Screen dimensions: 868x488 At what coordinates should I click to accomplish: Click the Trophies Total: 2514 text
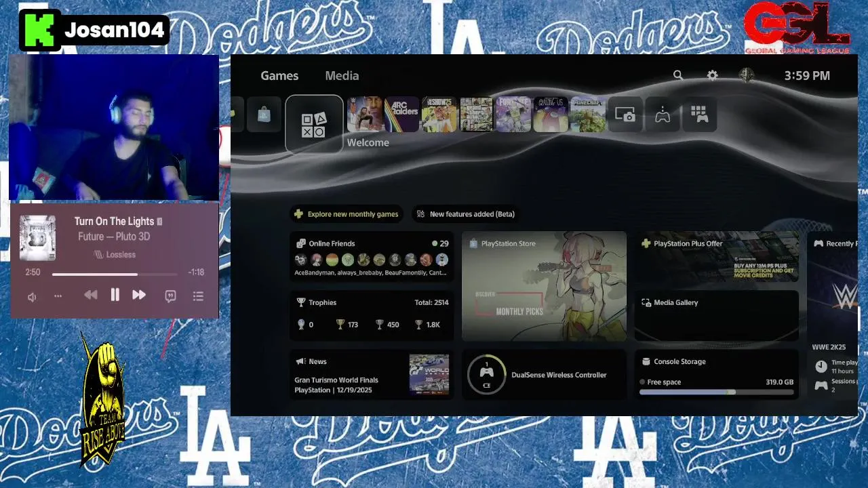pos(431,302)
